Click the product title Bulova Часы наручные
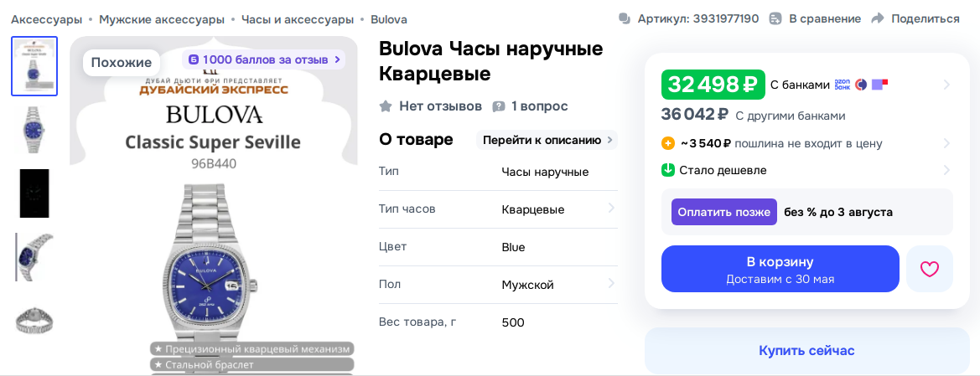This screenshot has width=980, height=376. (x=490, y=61)
